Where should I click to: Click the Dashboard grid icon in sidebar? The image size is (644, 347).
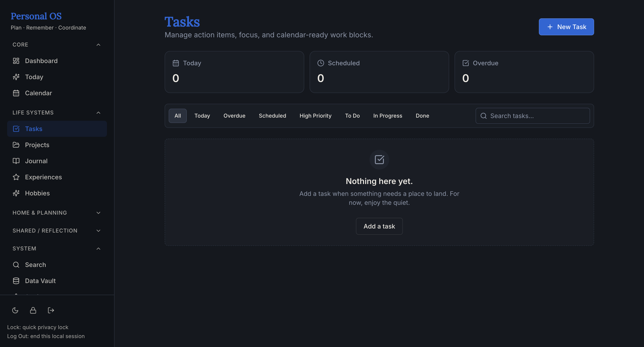click(16, 61)
